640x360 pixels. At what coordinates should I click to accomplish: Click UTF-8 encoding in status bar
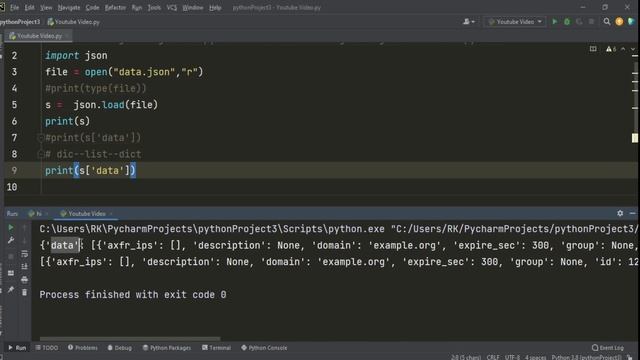pyautogui.click(x=512, y=357)
